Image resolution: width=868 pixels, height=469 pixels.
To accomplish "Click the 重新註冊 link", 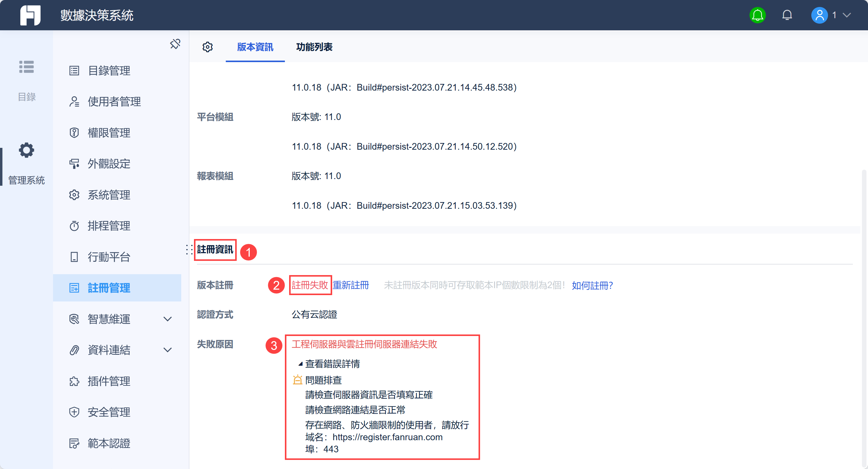I will tap(351, 285).
